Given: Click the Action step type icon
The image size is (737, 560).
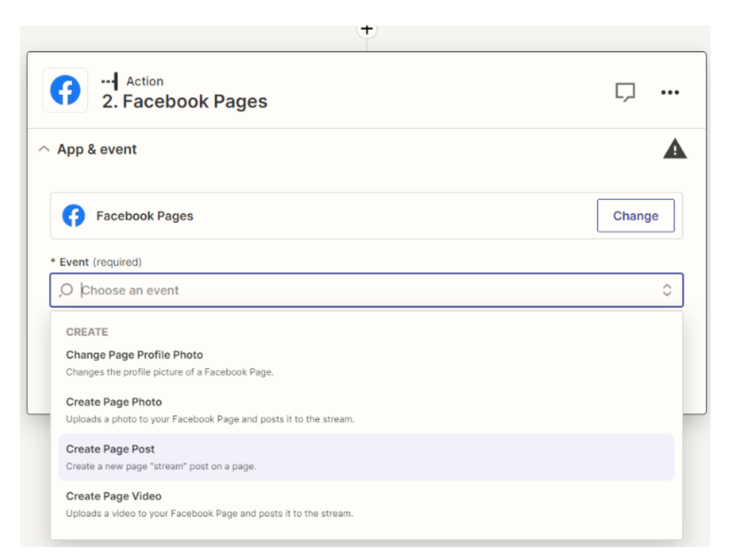Looking at the screenshot, I should pyautogui.click(x=110, y=81).
